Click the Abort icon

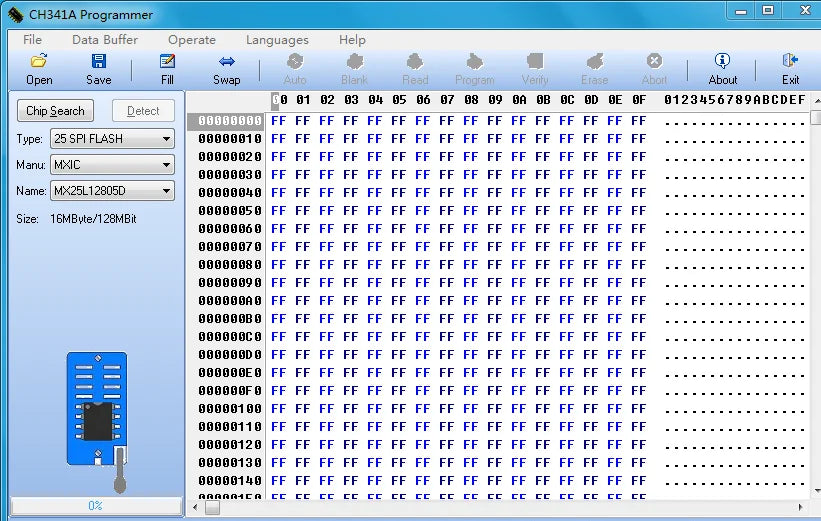click(654, 61)
